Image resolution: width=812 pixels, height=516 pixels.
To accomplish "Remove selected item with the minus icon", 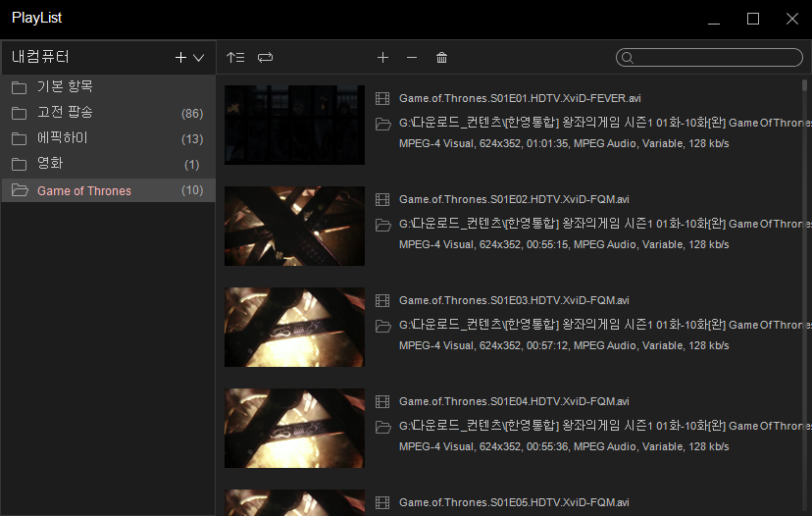I will [412, 58].
